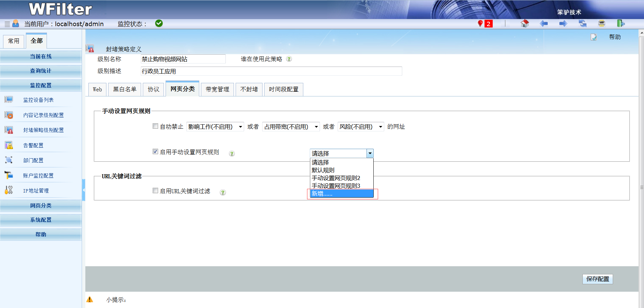Open 监控设备列表 in the sidebar
This screenshot has width=644, height=308.
pos(38,100)
